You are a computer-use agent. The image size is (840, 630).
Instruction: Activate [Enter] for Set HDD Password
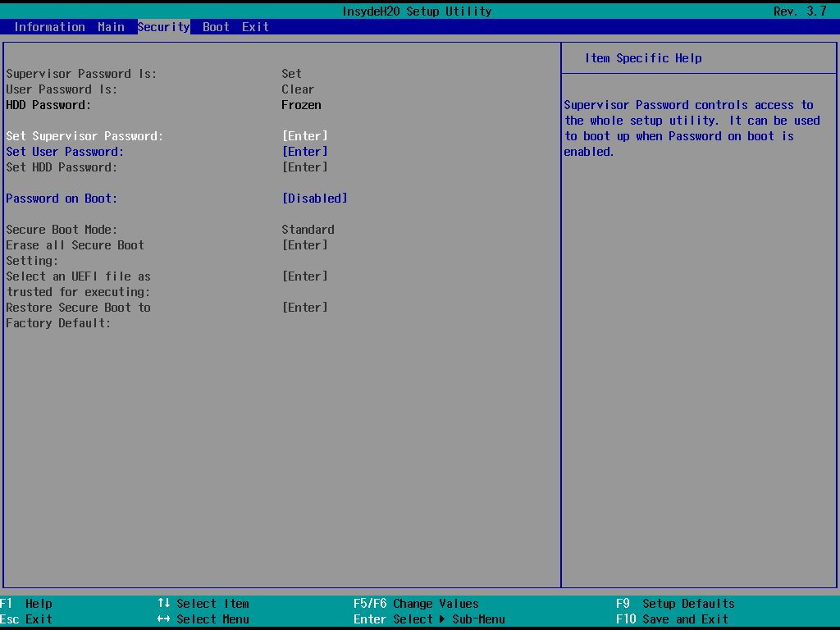coord(305,167)
